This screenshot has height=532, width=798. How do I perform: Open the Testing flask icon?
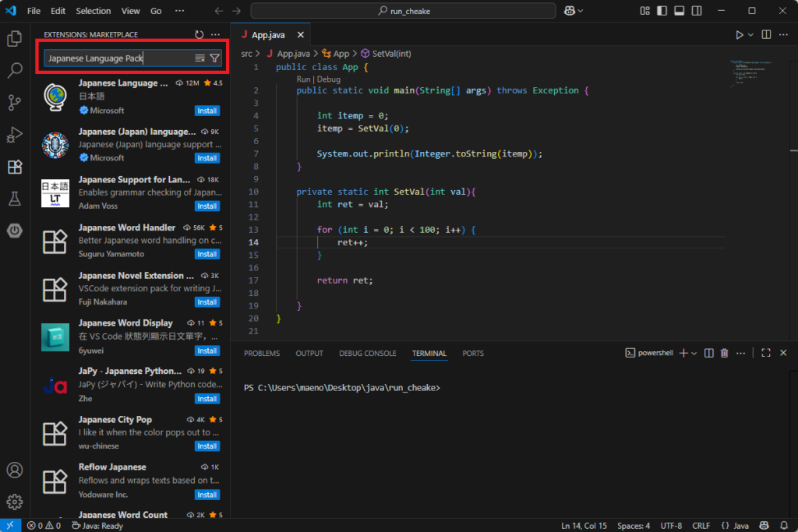click(15, 199)
